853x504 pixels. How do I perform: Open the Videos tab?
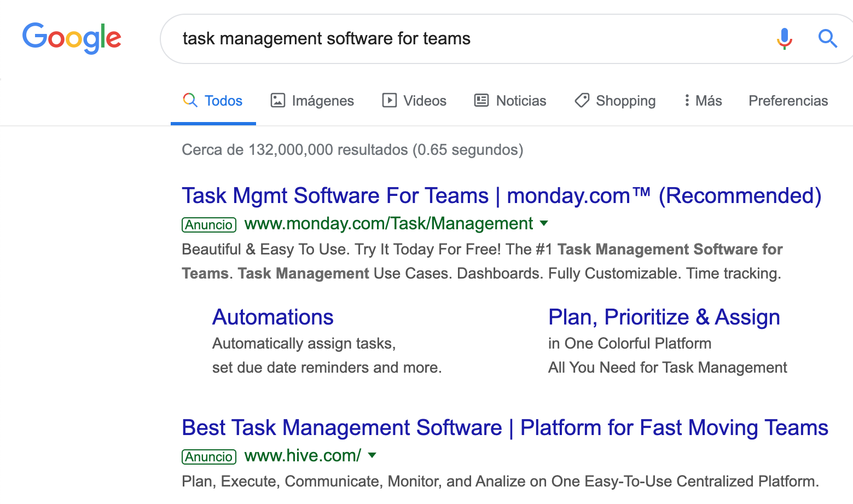pos(414,101)
